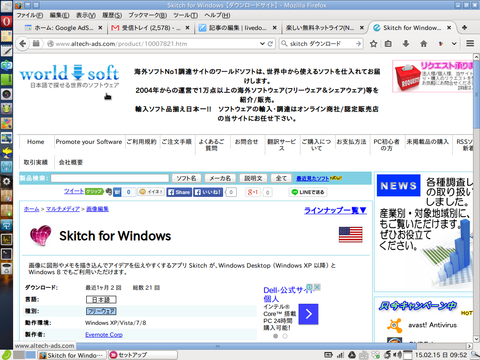The width and height of the screenshot is (480, 360).
Task: Click the network signal tray icon
Action: click(340, 355)
